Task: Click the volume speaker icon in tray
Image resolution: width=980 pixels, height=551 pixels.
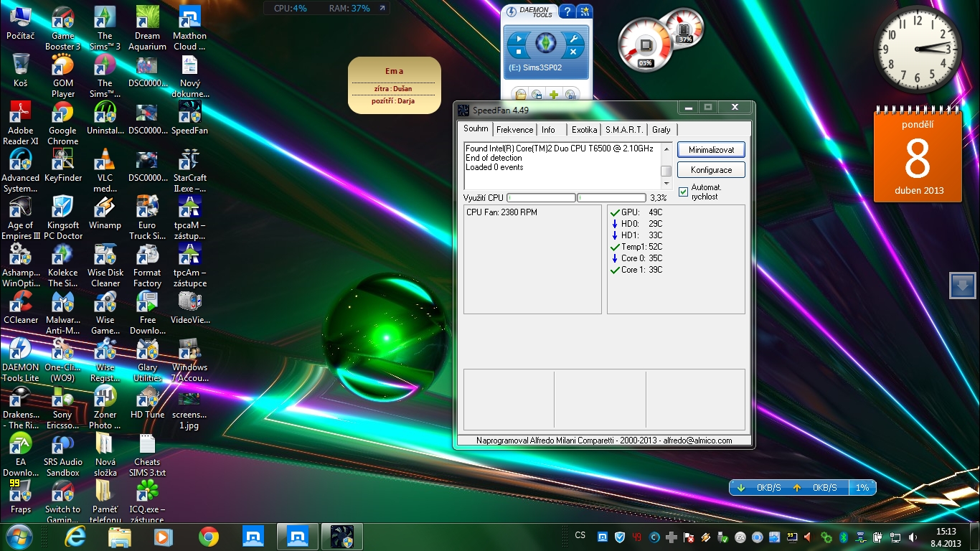Action: coord(913,537)
